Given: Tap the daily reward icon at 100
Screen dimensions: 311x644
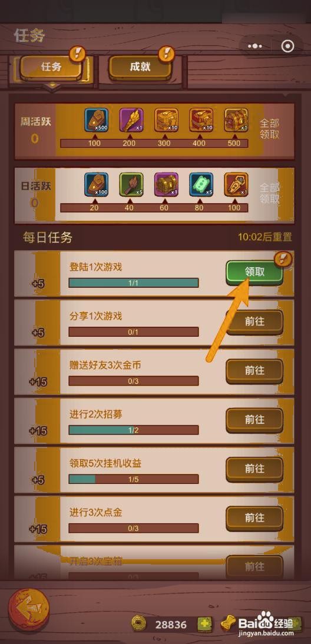Looking at the screenshot, I should click(236, 184).
